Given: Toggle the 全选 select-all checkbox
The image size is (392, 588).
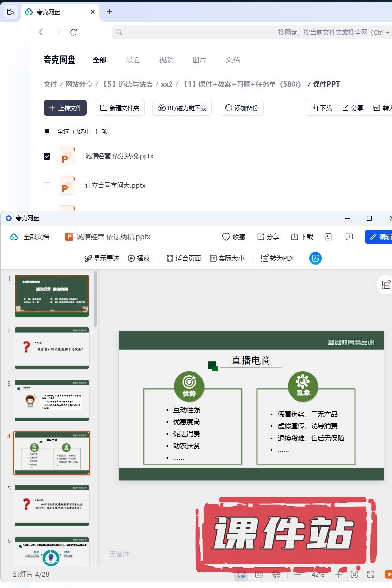Looking at the screenshot, I should (47, 131).
